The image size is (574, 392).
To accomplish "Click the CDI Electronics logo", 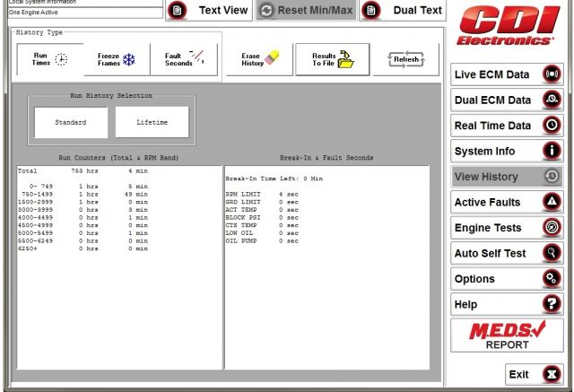I will pyautogui.click(x=509, y=26).
